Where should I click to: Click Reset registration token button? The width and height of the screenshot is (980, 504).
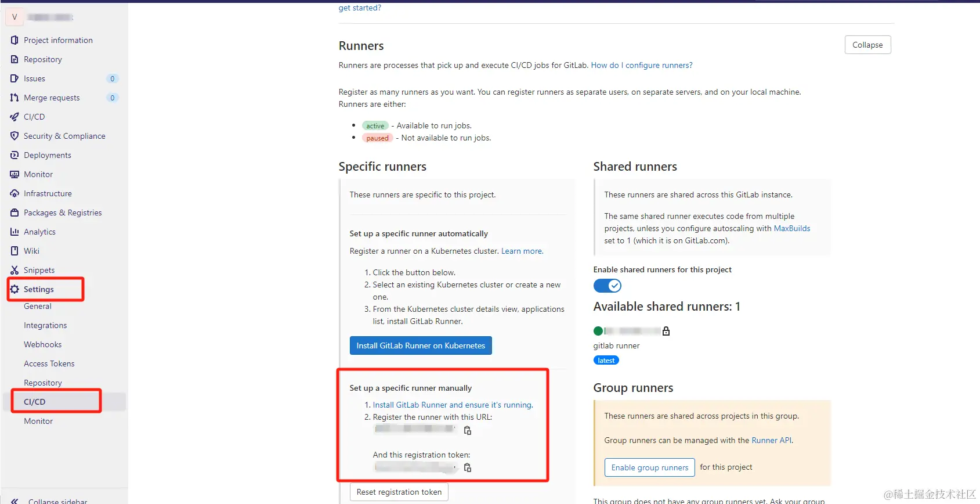coord(399,492)
